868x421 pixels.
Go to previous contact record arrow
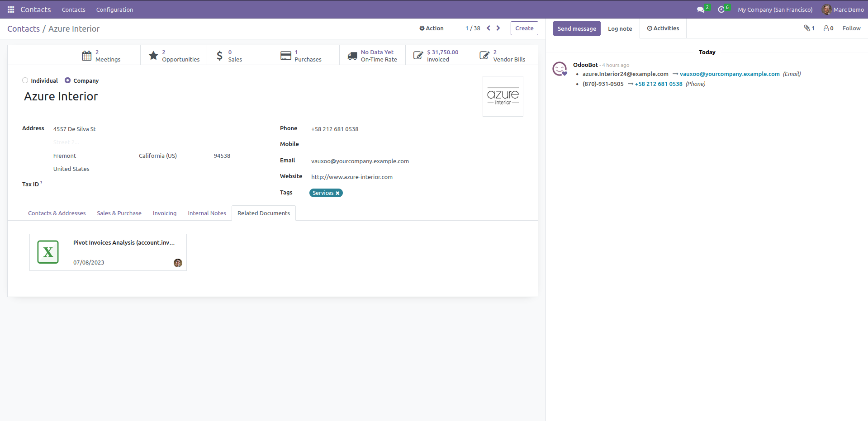(x=489, y=28)
